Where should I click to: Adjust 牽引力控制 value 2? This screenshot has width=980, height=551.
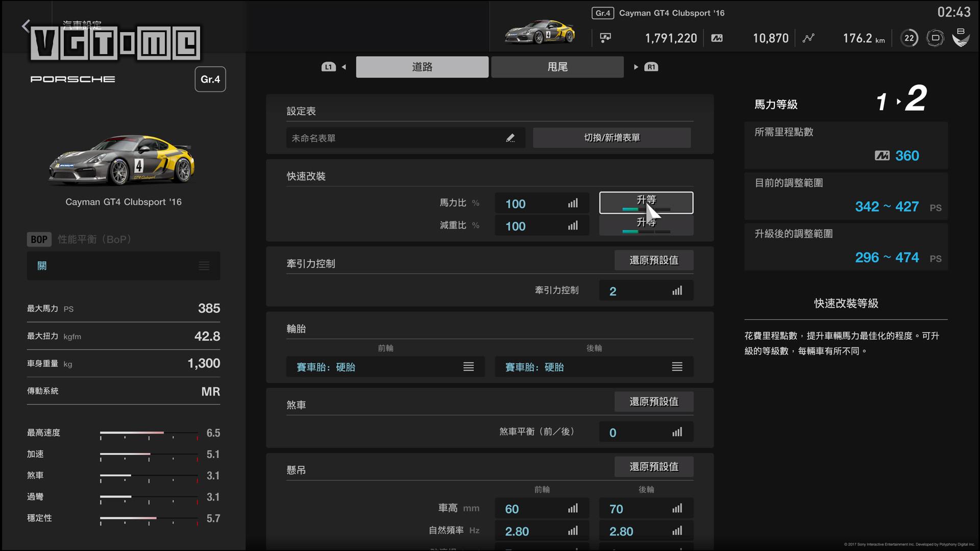(x=646, y=291)
